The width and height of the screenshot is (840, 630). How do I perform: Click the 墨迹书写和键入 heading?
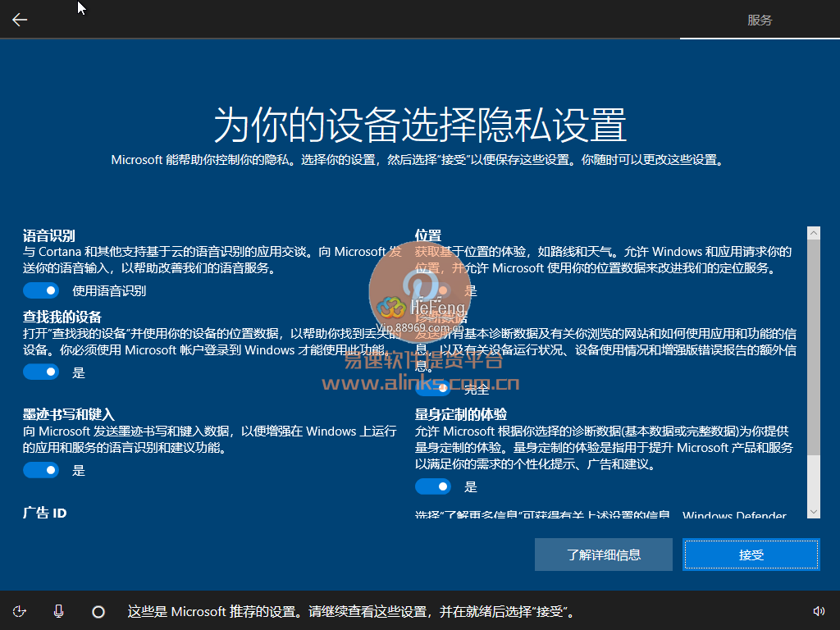coord(69,414)
